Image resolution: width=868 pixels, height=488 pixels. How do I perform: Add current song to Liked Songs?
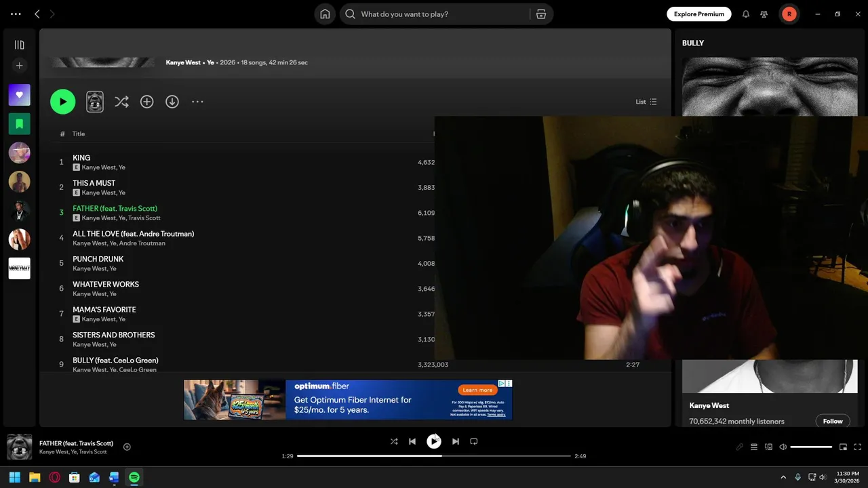(127, 447)
